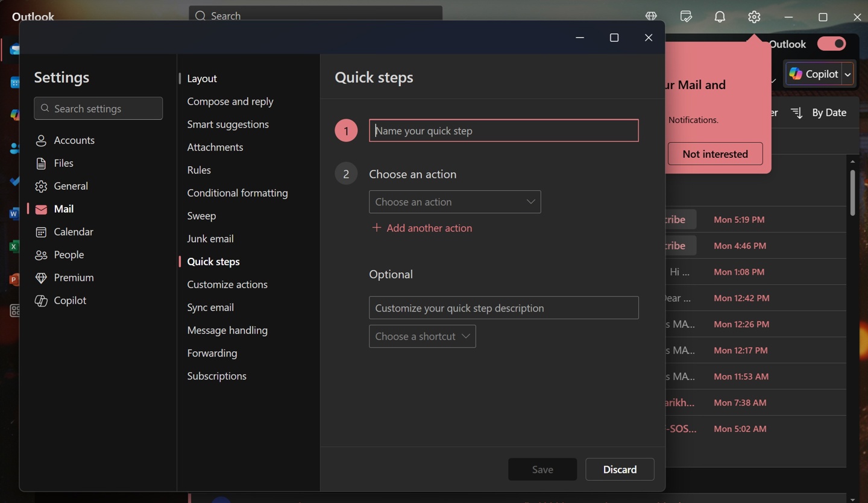Select Rules in the Mail settings menu
868x503 pixels.
pos(199,170)
